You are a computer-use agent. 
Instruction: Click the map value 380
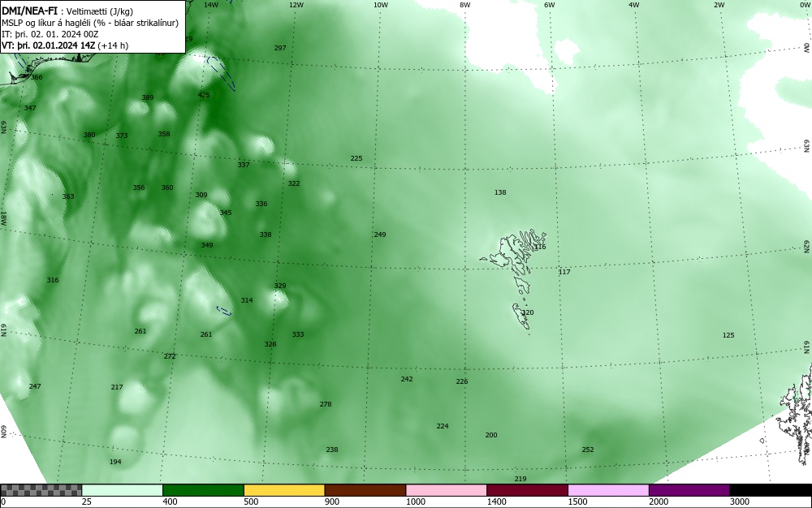pyautogui.click(x=89, y=135)
